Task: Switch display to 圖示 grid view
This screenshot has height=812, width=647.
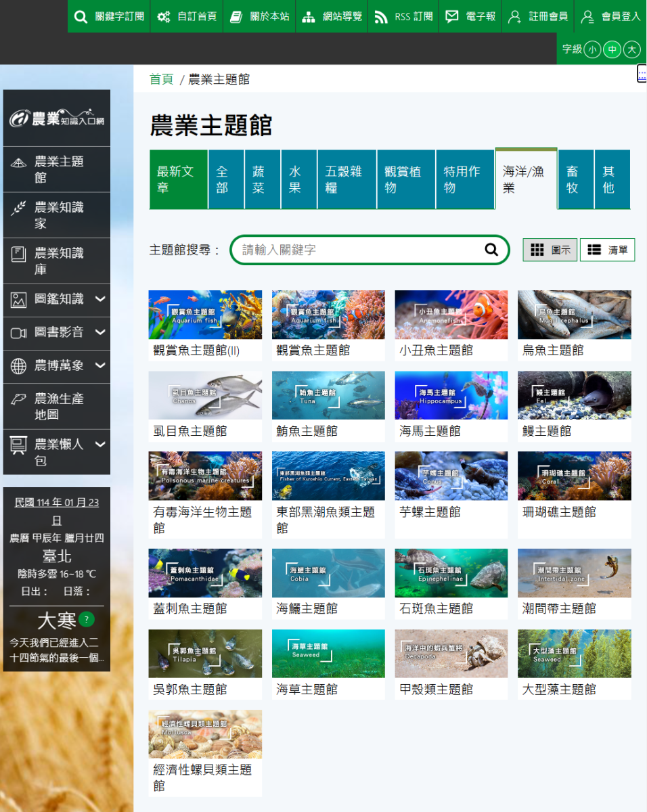Action: (x=550, y=250)
